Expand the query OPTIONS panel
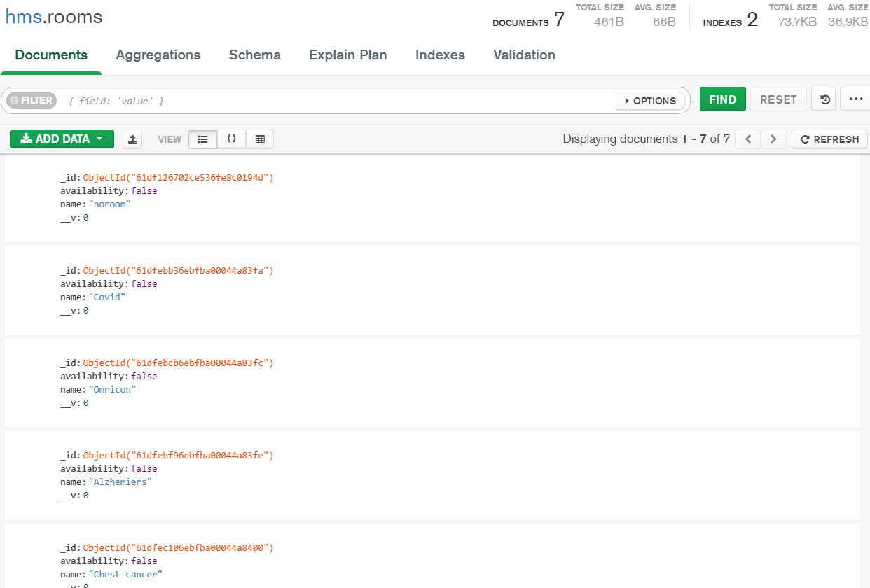This screenshot has height=588, width=870. (650, 100)
